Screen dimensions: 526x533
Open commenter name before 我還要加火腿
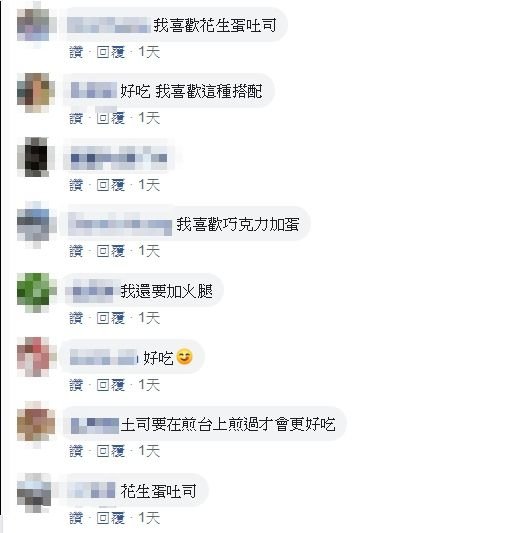[90, 291]
